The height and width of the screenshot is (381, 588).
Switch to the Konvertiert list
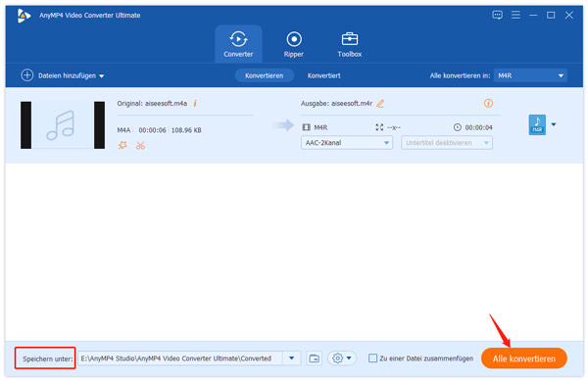pyautogui.click(x=323, y=75)
